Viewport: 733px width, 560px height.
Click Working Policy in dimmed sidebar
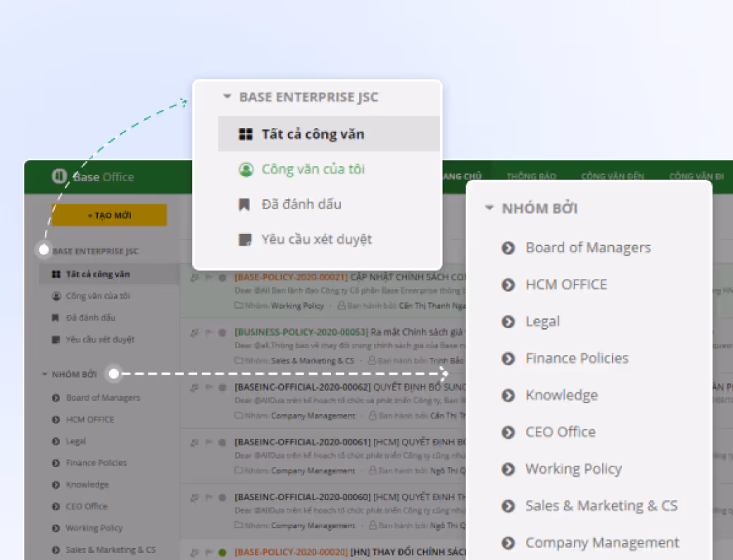(94, 528)
